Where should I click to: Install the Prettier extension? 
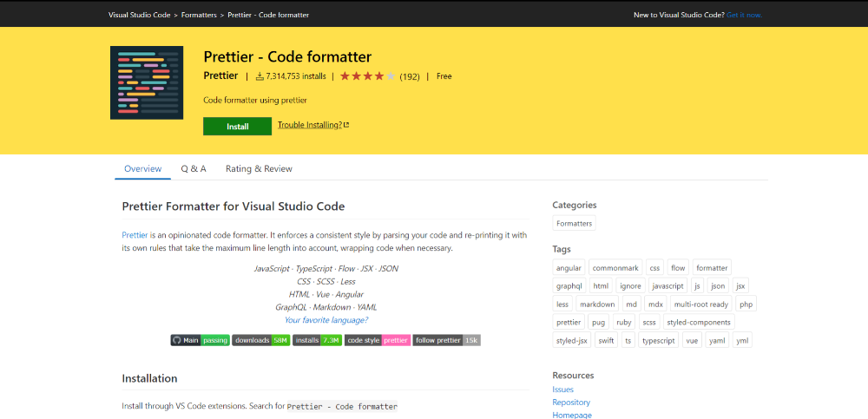(238, 126)
